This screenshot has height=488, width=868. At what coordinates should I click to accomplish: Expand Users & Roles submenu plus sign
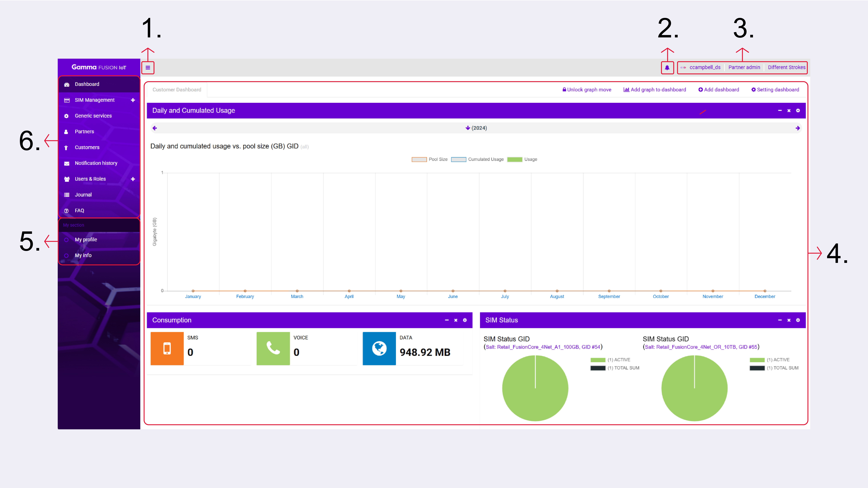click(x=133, y=179)
